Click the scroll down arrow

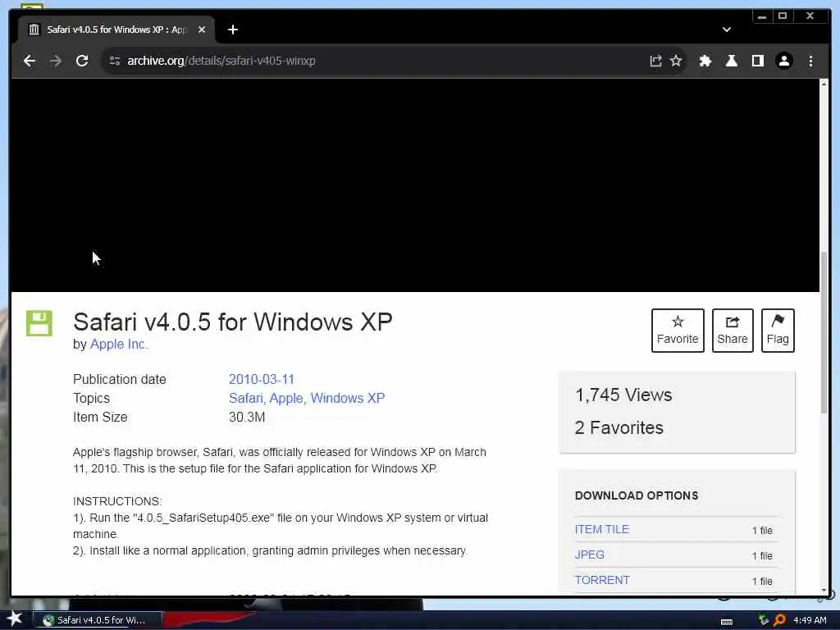click(x=824, y=590)
